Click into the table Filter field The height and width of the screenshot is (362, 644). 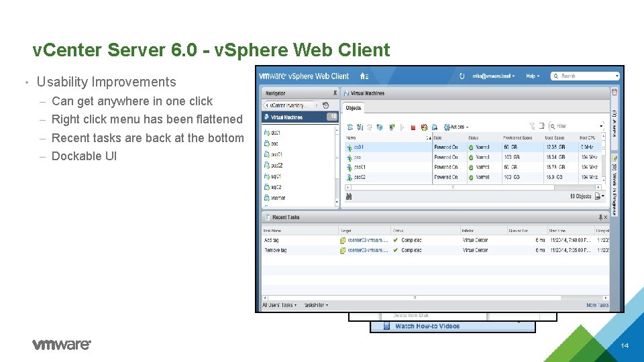577,126
